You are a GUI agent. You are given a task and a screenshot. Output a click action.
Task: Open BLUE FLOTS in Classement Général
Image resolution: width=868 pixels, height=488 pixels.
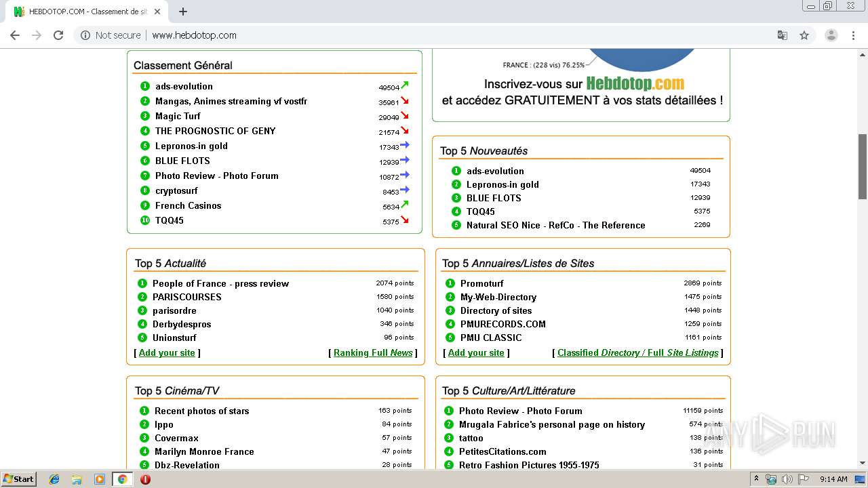click(x=182, y=161)
